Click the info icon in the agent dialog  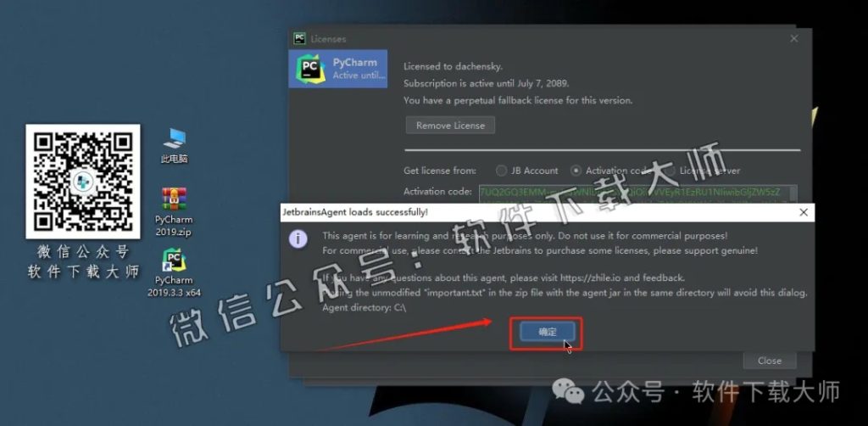coord(298,238)
